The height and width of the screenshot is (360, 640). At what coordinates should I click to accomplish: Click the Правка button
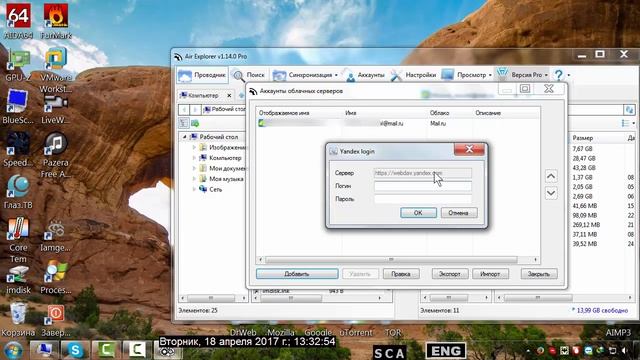point(401,274)
